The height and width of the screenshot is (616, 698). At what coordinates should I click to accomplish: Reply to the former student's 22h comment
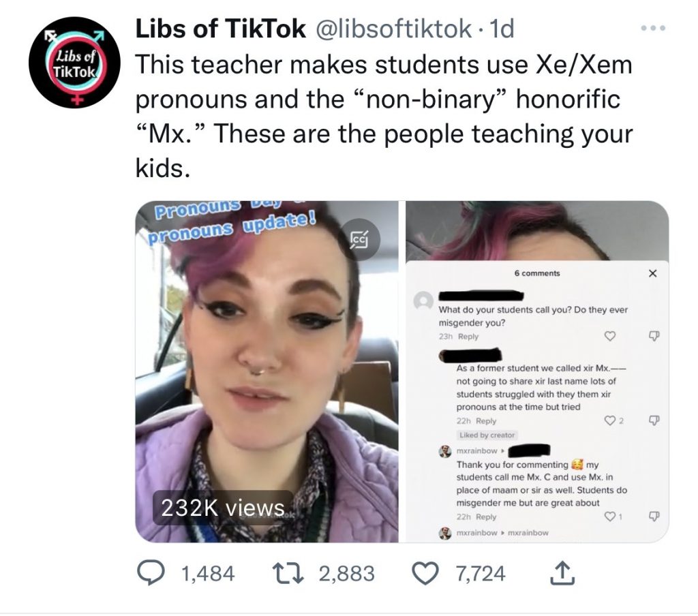pos(485,420)
